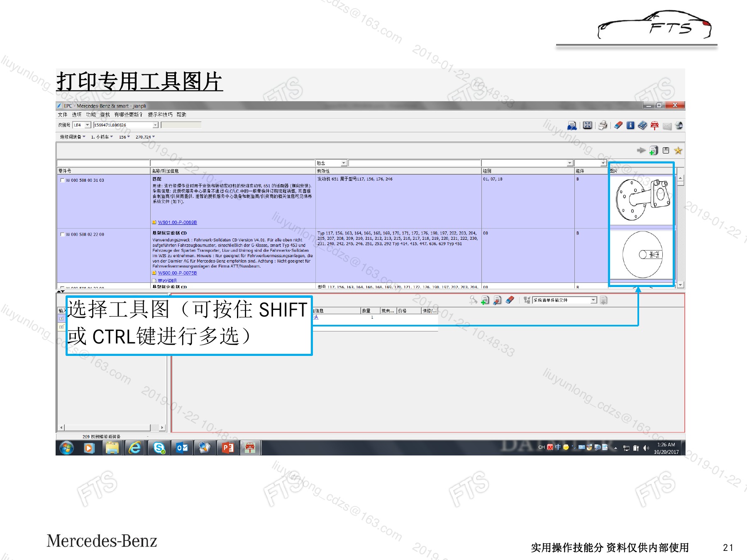Check the box for W 000 588 00 31 03
747x560 pixels.
pyautogui.click(x=63, y=180)
